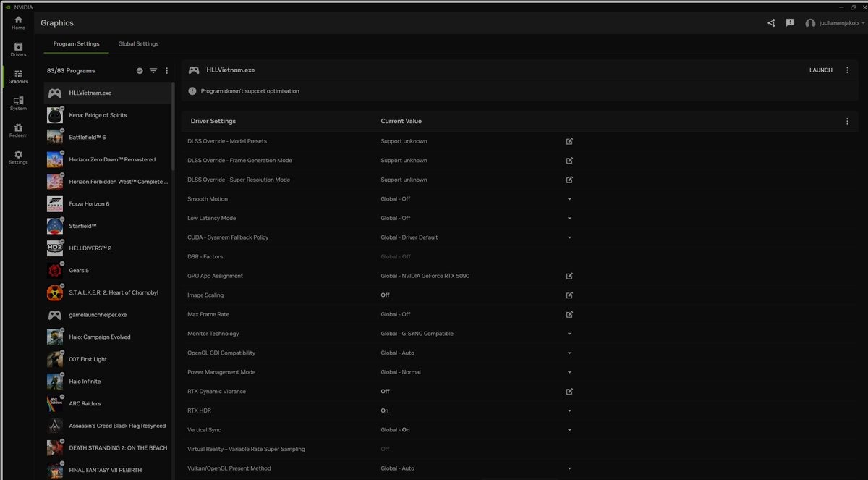Select the HELLDIVERS 2 game icon
The width and height of the screenshot is (868, 480).
click(55, 248)
